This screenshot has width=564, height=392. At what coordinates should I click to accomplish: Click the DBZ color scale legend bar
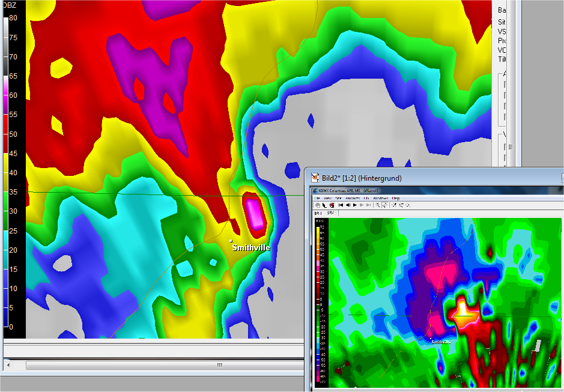click(x=5, y=173)
